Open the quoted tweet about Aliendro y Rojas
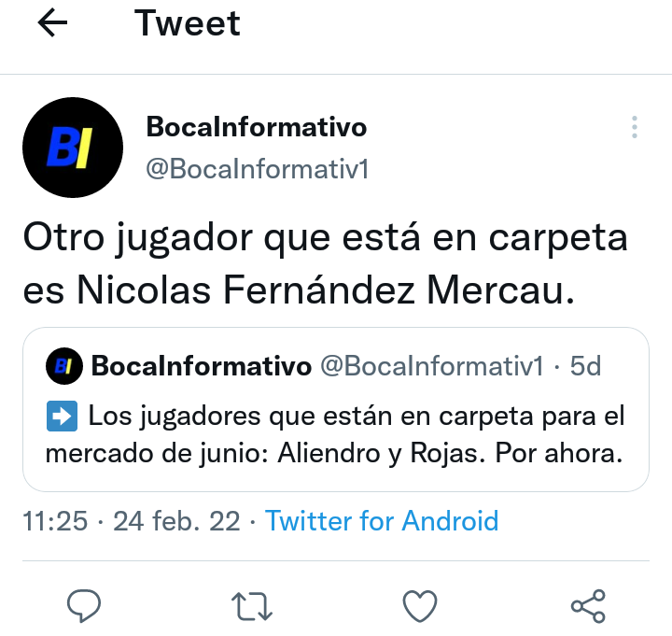This screenshot has width=672, height=636. pos(336,410)
